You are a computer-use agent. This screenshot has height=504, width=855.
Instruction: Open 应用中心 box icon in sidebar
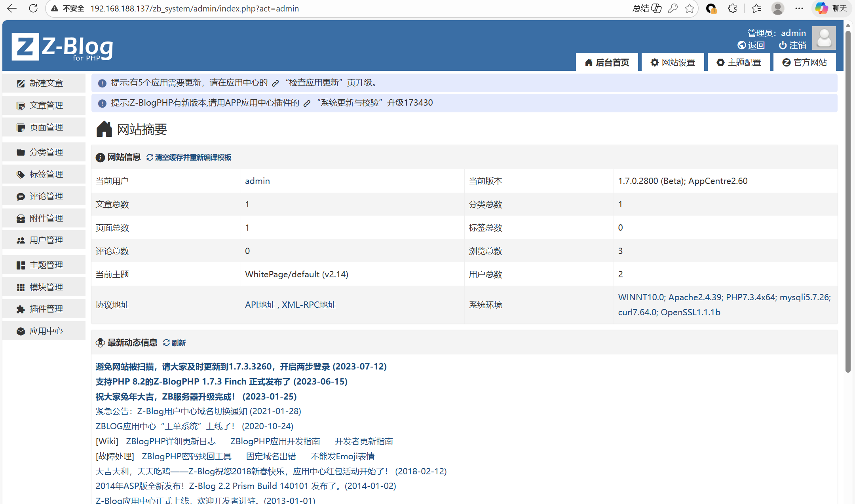click(x=21, y=332)
